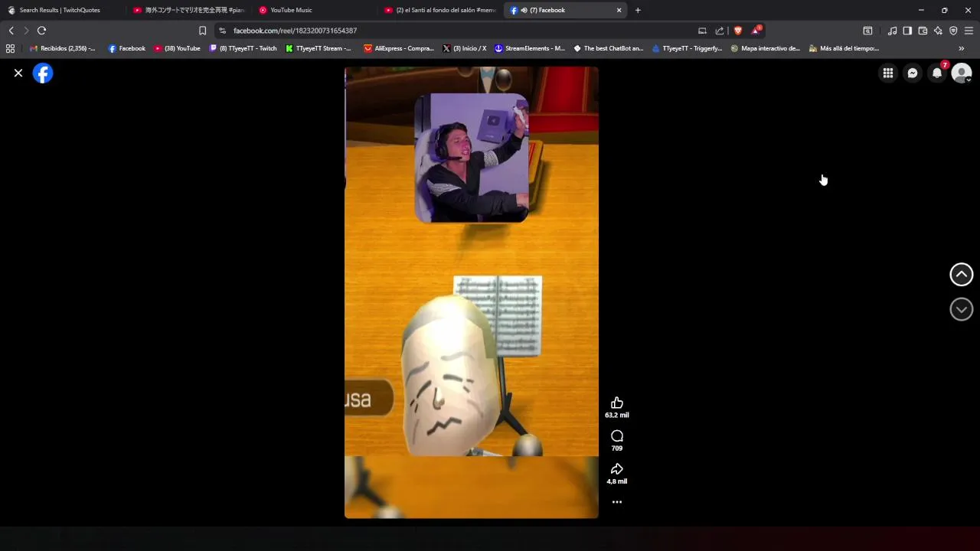Go forward in browser history

point(25,31)
